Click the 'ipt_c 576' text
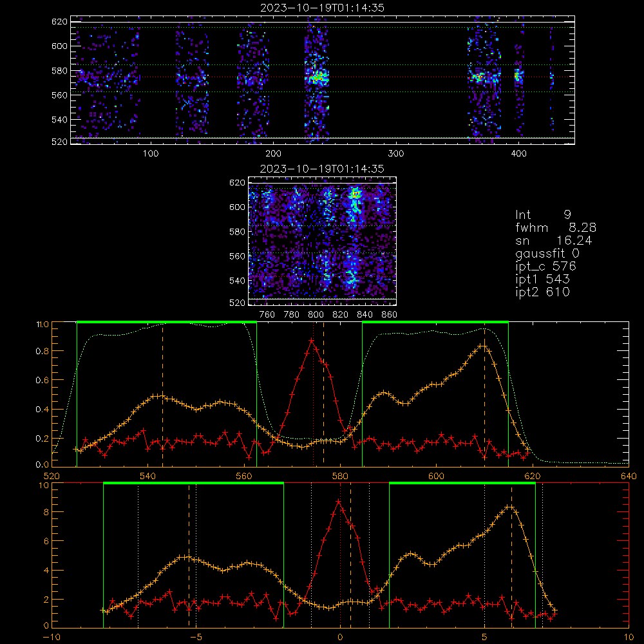Screen dimensions: 644x644 click(x=546, y=267)
